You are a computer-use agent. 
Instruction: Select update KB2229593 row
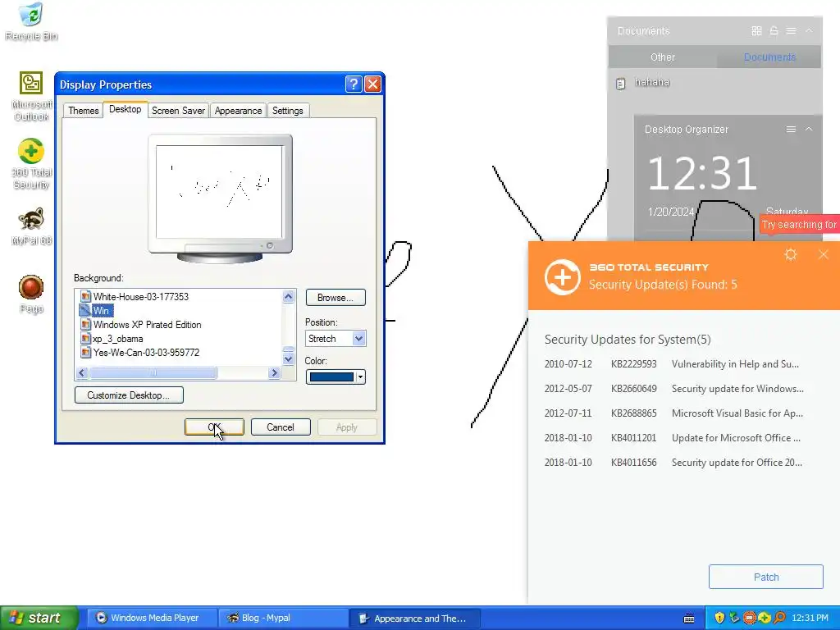[x=674, y=364]
